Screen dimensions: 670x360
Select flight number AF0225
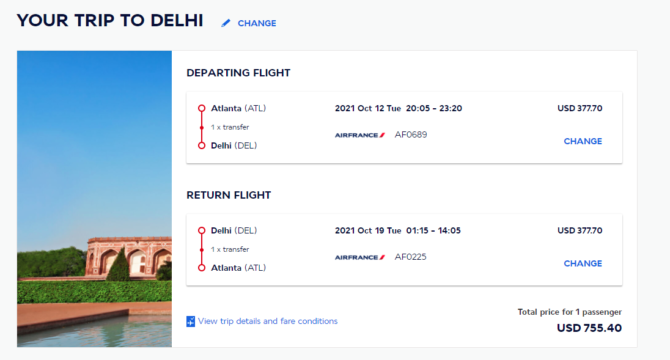(x=411, y=257)
